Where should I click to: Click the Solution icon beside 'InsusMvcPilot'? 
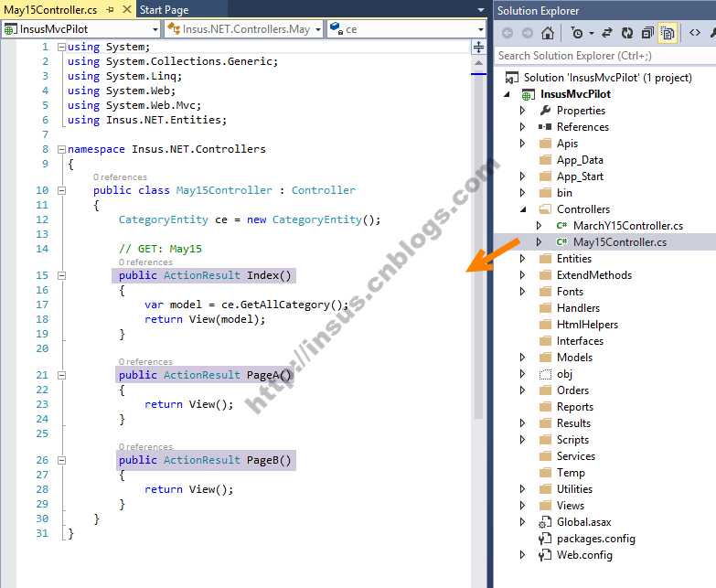click(512, 78)
